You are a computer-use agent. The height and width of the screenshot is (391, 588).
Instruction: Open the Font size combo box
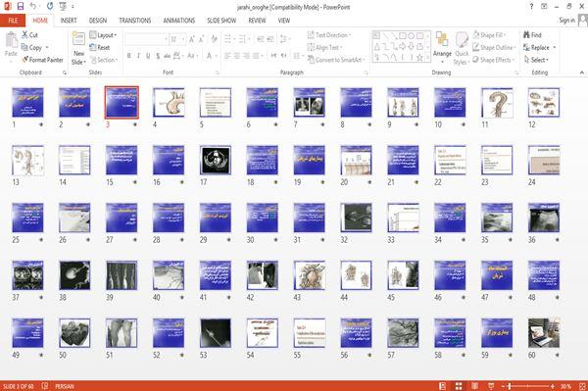177,39
